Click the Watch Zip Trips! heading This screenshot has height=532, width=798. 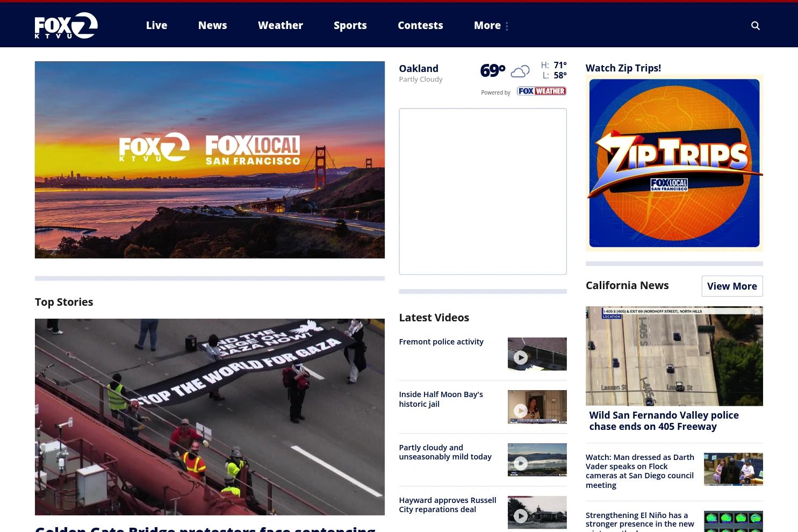(x=623, y=68)
